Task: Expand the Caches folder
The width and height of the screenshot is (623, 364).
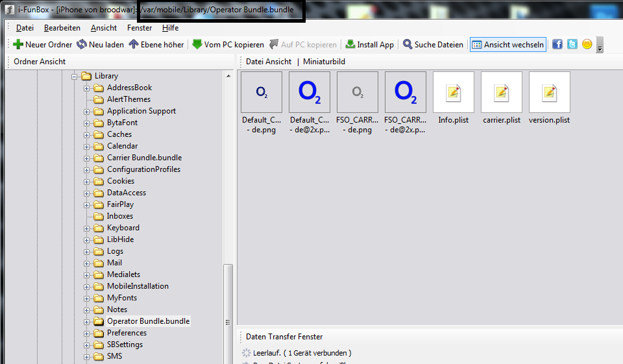Action: [x=86, y=135]
